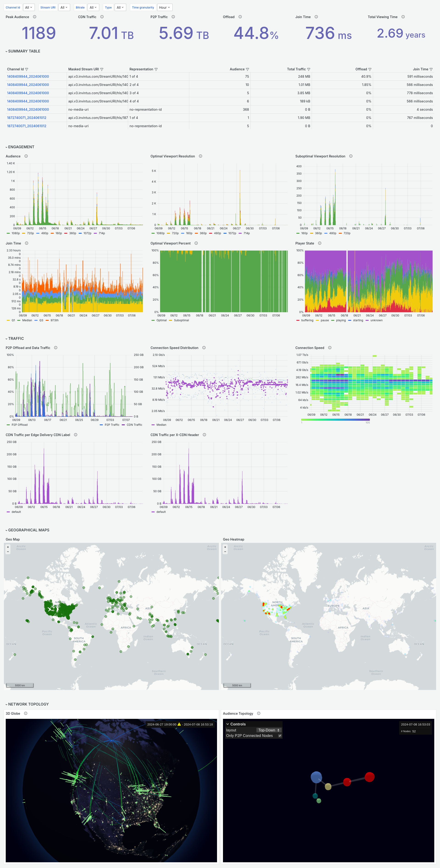The height and width of the screenshot is (868, 440).
Task: Zoom out on the Geo Heatmap
Action: pos(225,552)
